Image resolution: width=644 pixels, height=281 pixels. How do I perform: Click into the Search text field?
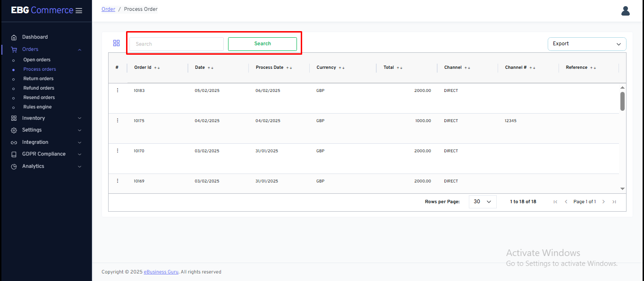pyautogui.click(x=176, y=44)
